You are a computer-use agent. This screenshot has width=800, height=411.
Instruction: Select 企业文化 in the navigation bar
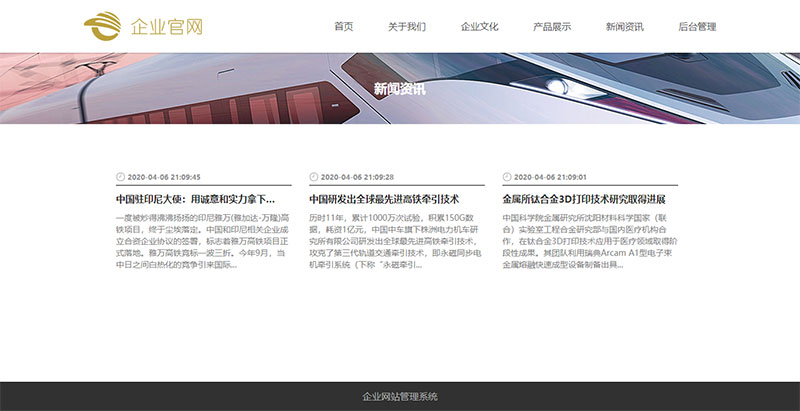click(x=479, y=27)
